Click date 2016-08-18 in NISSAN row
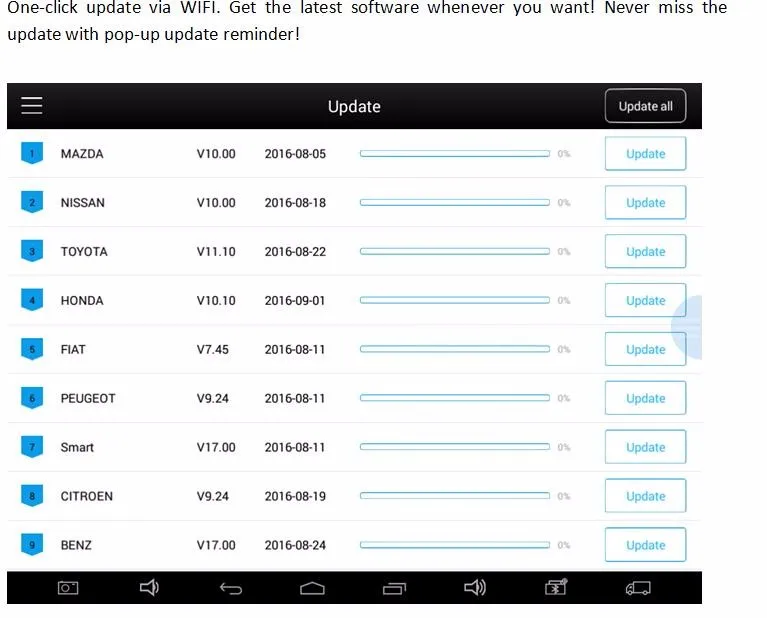 (x=295, y=203)
